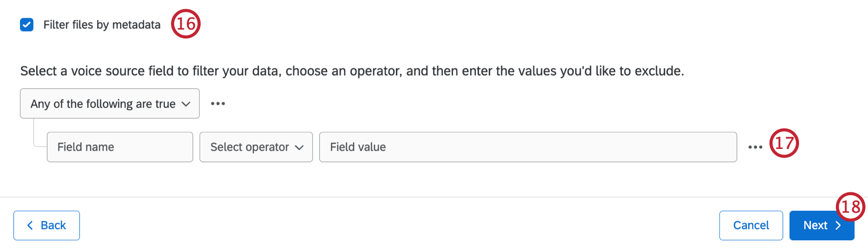This screenshot has width=868, height=252.
Task: Go back with the Back button
Action: coord(46,225)
